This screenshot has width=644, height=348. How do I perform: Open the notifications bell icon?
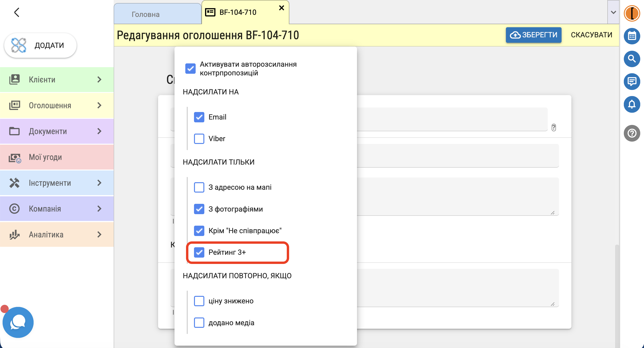point(632,104)
